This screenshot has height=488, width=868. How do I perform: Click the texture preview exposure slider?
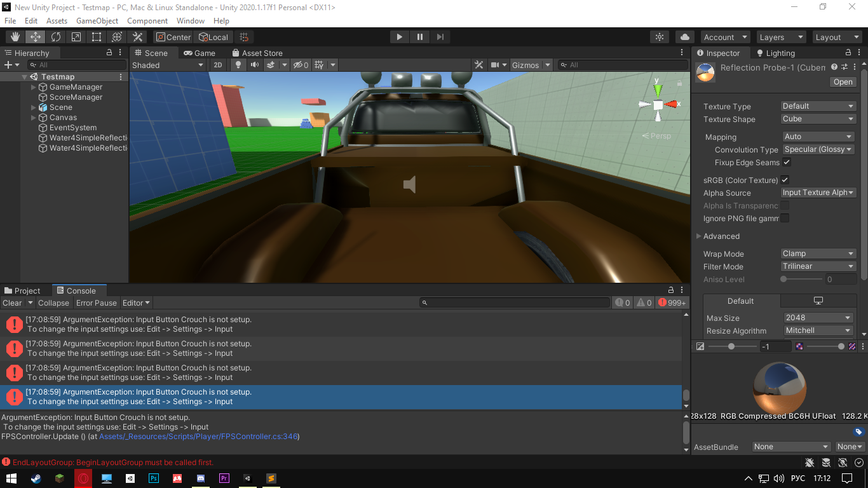pos(731,346)
